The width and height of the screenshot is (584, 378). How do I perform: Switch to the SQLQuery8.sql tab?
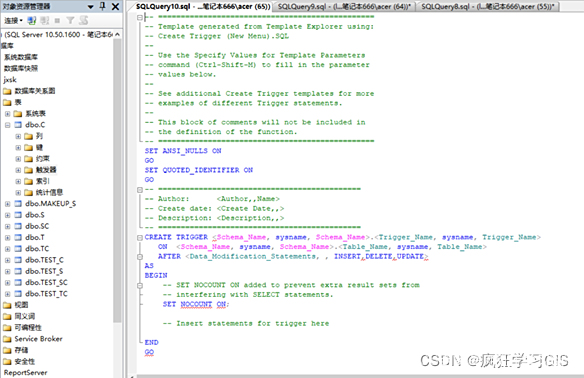(x=488, y=6)
